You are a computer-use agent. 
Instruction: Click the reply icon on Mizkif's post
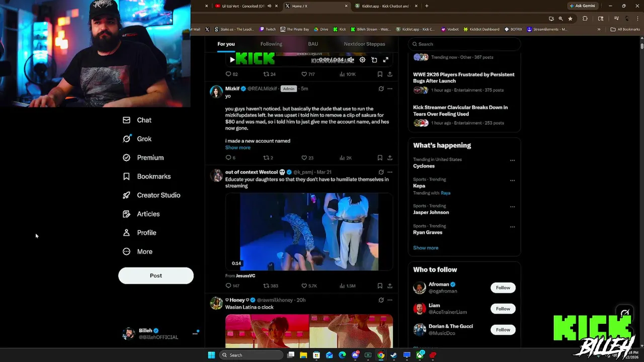pos(228,158)
